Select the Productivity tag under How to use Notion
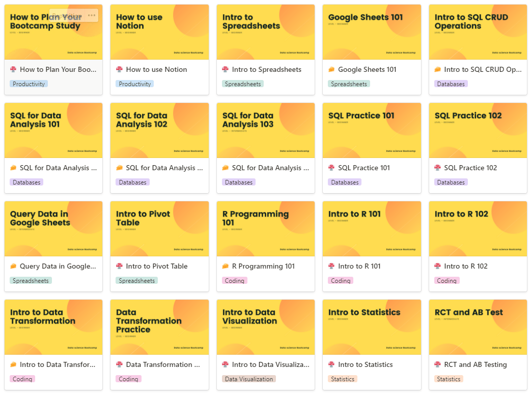532x396 pixels. [x=135, y=84]
